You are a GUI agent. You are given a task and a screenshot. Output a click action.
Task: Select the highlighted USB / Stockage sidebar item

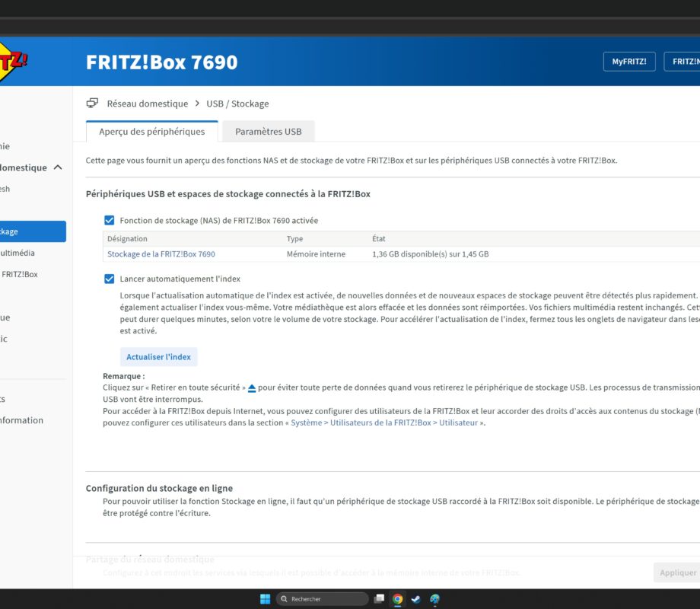(x=33, y=231)
